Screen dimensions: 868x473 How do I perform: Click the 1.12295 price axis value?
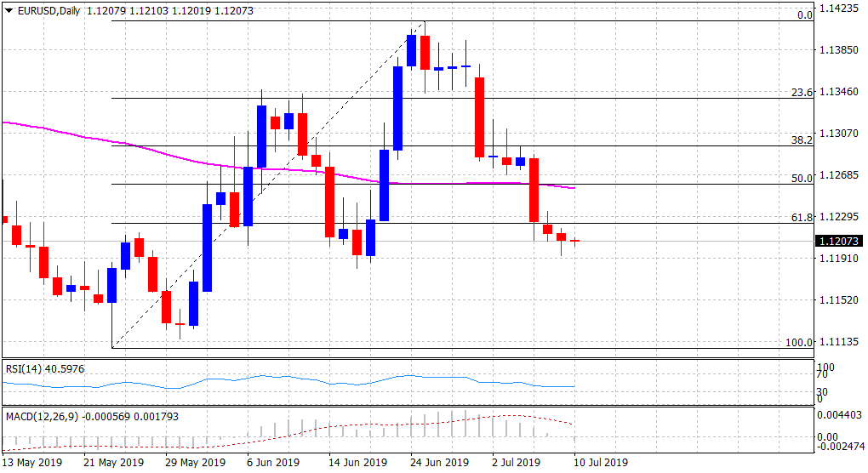click(x=839, y=216)
